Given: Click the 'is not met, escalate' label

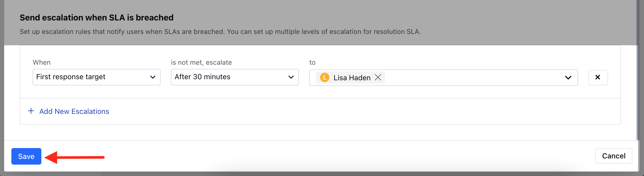Looking at the screenshot, I should click(x=201, y=62).
